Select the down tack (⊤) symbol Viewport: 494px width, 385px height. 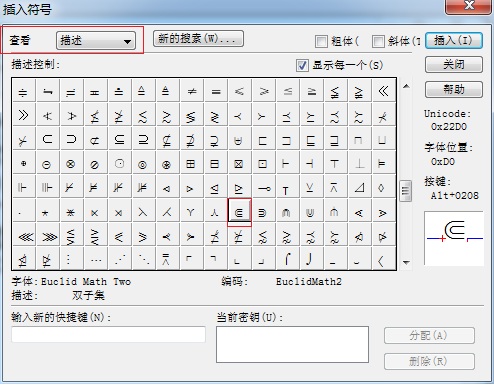pyautogui.click(x=335, y=164)
